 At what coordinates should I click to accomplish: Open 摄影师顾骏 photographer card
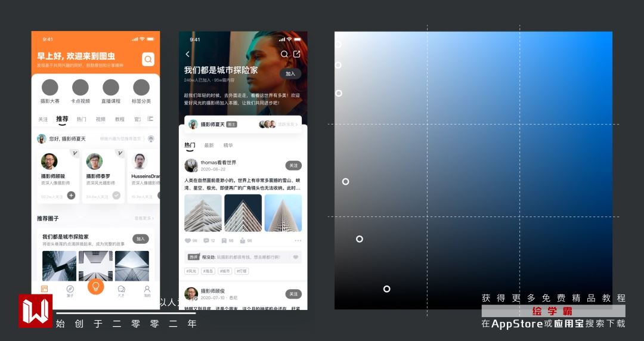(x=58, y=176)
